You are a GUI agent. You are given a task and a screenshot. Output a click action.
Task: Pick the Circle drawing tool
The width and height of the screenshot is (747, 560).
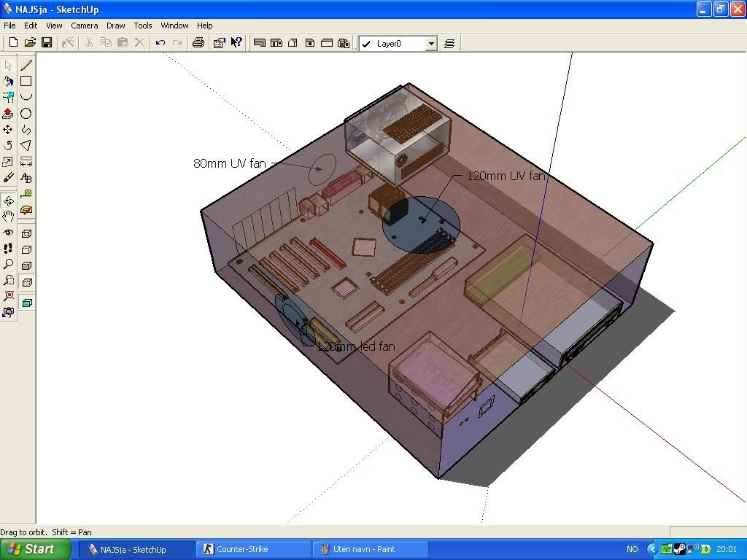(26, 114)
